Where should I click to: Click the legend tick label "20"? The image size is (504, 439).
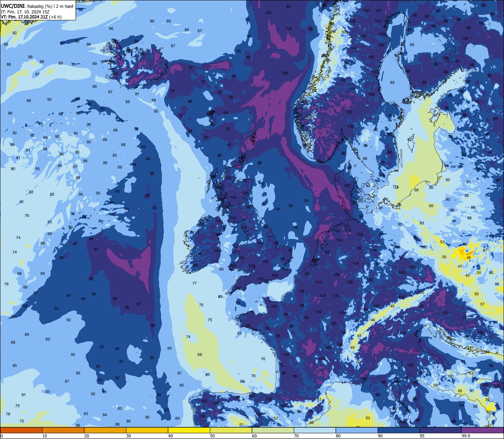pyautogui.click(x=87, y=436)
